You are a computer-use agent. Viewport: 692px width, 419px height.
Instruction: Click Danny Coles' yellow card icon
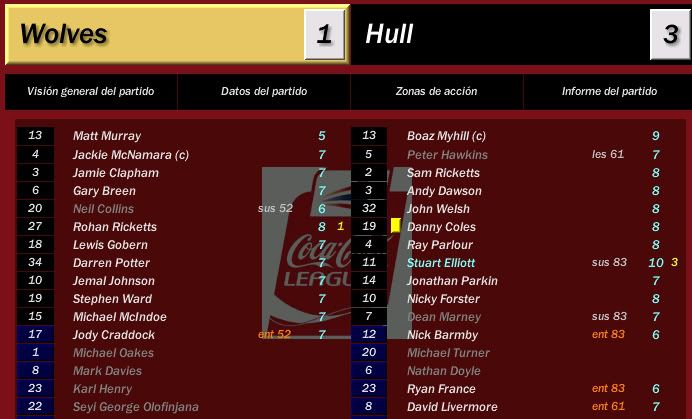pyautogui.click(x=396, y=226)
